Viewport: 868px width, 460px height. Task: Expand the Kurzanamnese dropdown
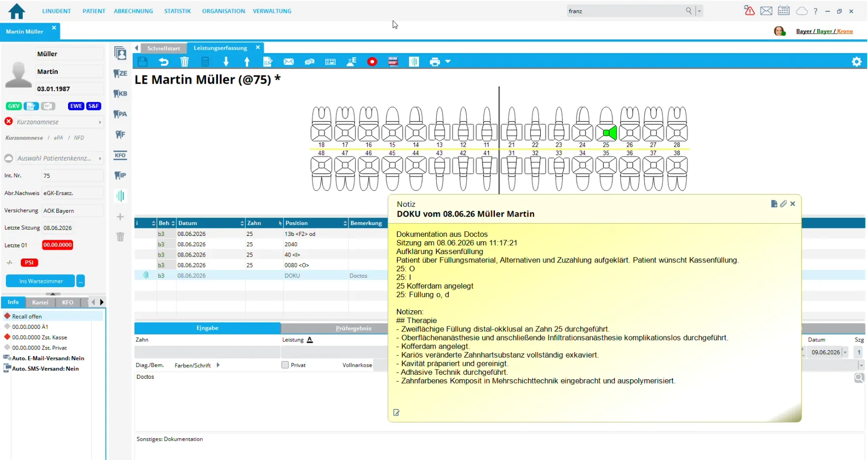[100, 122]
